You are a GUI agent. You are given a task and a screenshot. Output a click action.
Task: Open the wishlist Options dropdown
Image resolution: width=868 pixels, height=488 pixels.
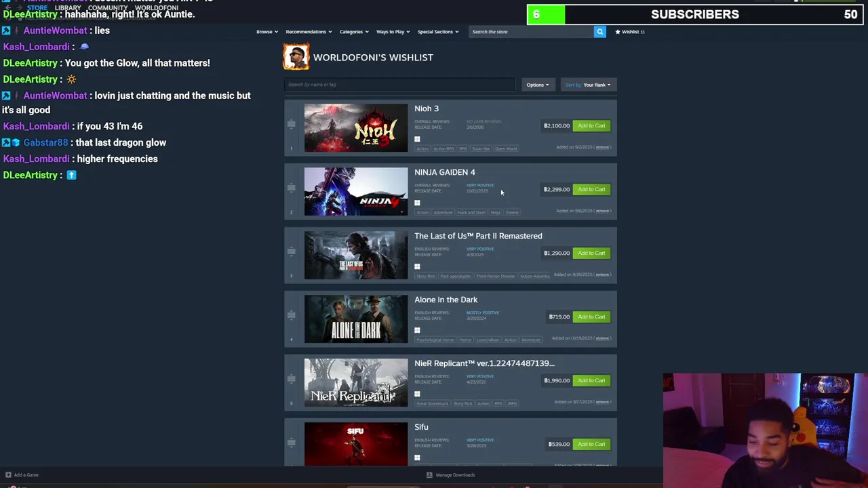pos(537,85)
